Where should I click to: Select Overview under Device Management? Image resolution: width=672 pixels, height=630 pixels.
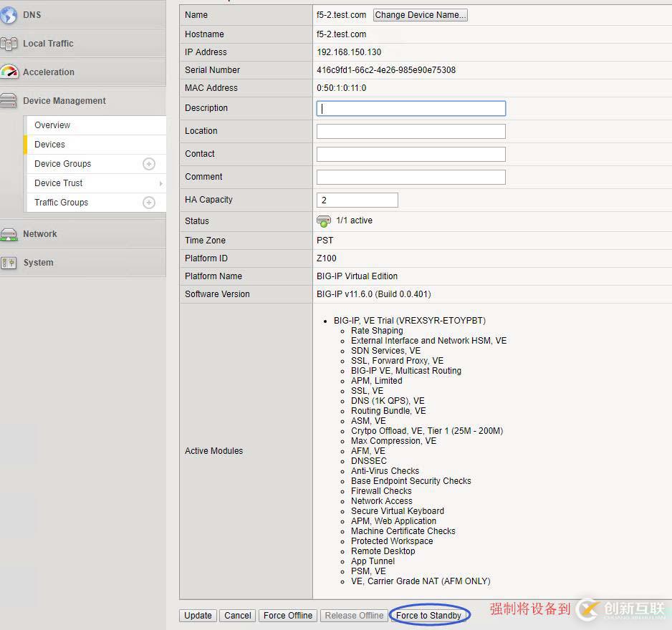(x=96, y=125)
